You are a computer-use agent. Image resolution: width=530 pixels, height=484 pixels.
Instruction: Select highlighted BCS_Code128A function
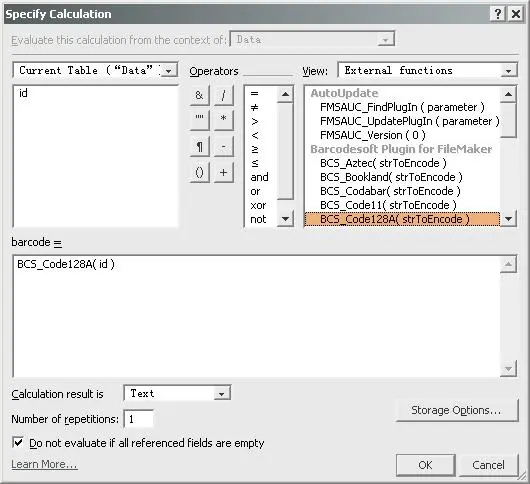pos(402,219)
